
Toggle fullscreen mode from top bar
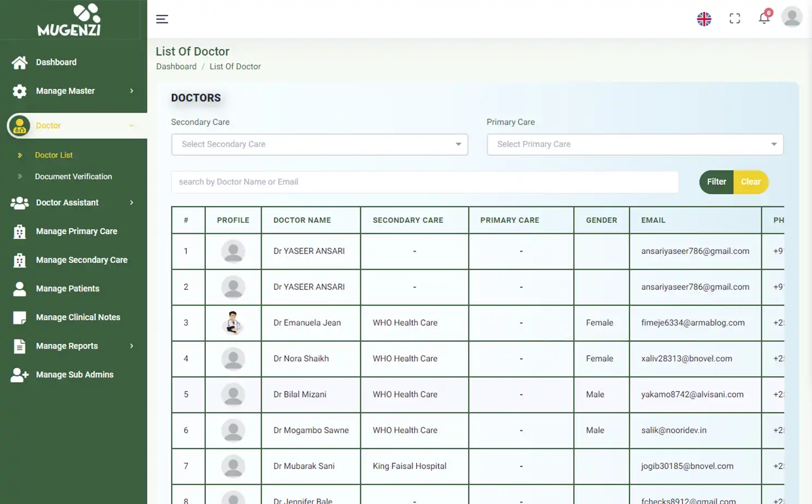tap(734, 18)
